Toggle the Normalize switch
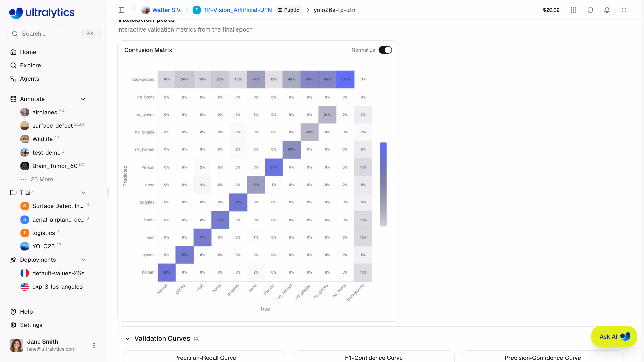Screen dimensions: 644x362 click(x=385, y=50)
